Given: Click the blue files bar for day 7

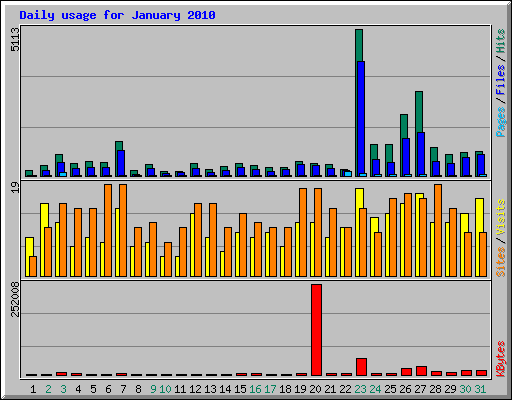Looking at the screenshot, I should click(x=121, y=163).
